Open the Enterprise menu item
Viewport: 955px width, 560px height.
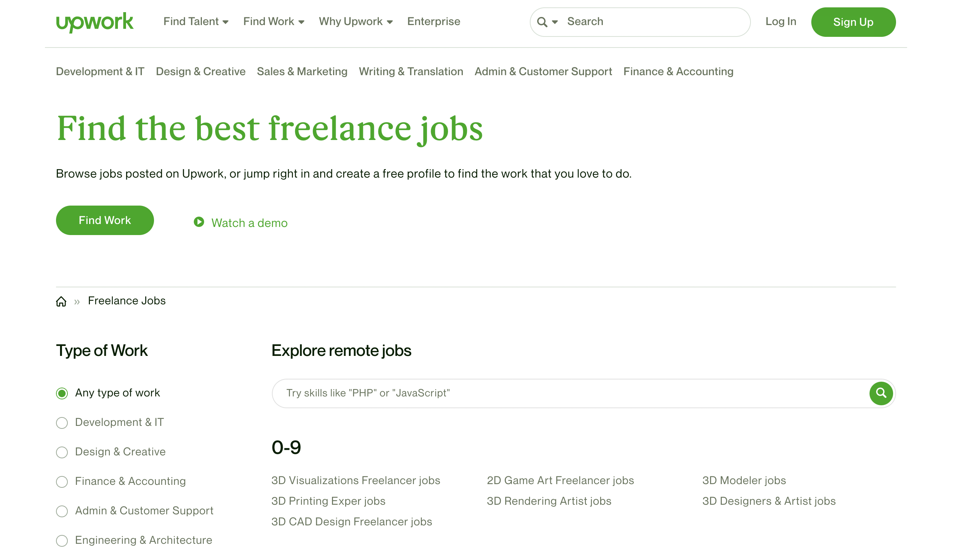(434, 22)
